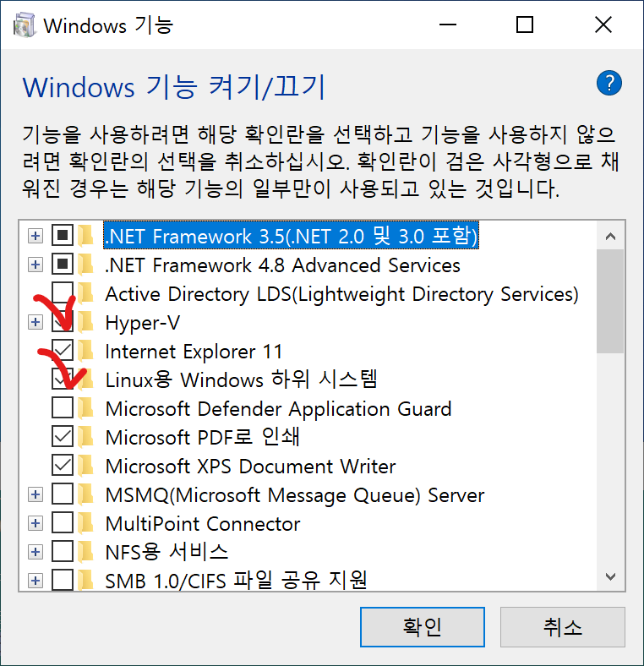Viewport: 644px width, 666px height.
Task: Select Active Directory LDS row label
Action: (x=342, y=294)
